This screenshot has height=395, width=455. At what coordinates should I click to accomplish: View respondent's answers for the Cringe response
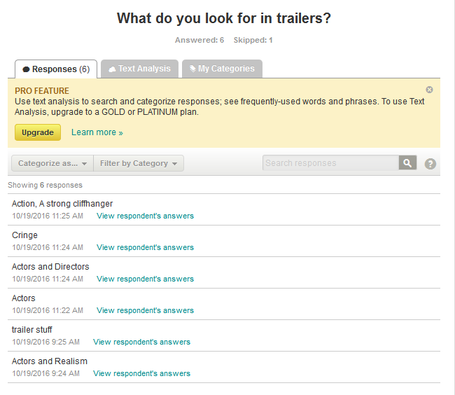(x=145, y=247)
